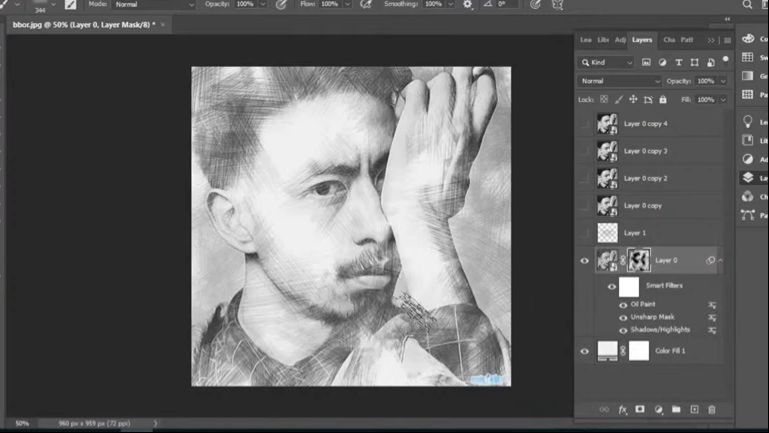Hide the Color Fill 1 layer
The width and height of the screenshot is (769, 433).
coord(585,351)
